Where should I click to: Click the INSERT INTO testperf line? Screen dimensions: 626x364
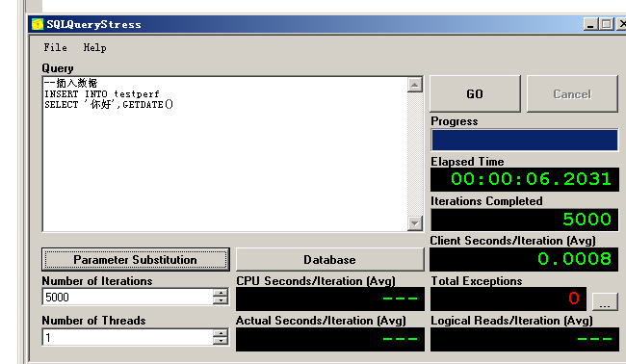[x=102, y=94]
